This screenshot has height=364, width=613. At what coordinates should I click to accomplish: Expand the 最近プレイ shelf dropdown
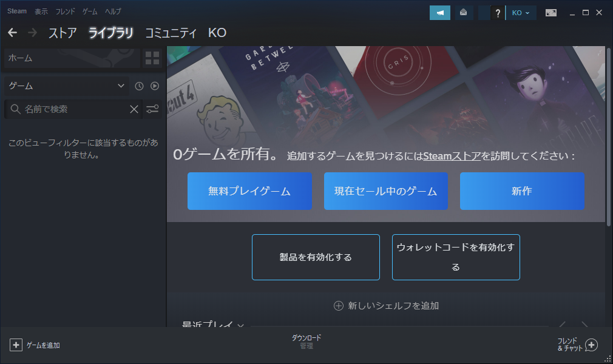point(241,326)
